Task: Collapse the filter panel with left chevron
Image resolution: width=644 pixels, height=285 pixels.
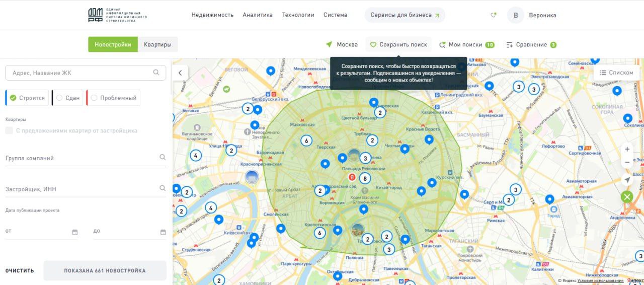Action: 180,73
